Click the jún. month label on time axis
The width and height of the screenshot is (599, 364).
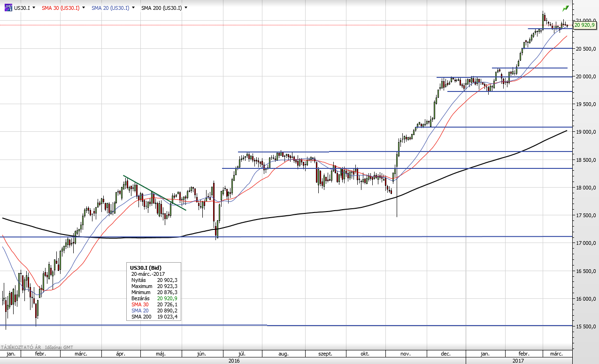tap(203, 354)
